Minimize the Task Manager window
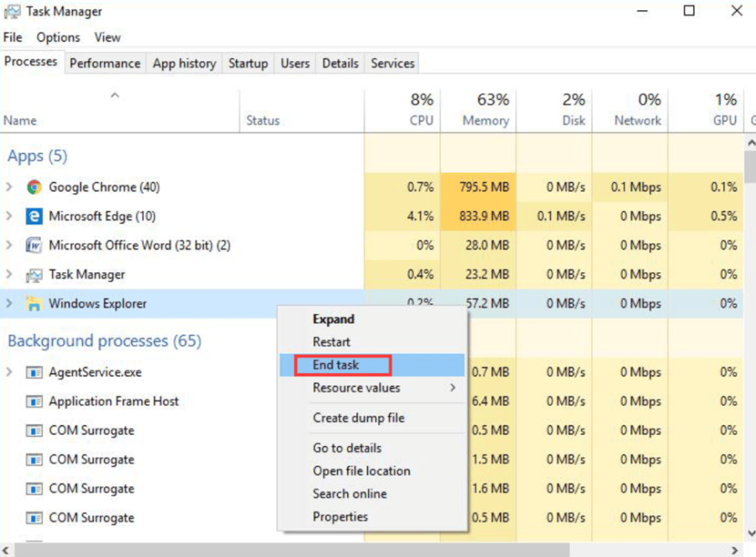Image resolution: width=756 pixels, height=557 pixels. (x=643, y=11)
